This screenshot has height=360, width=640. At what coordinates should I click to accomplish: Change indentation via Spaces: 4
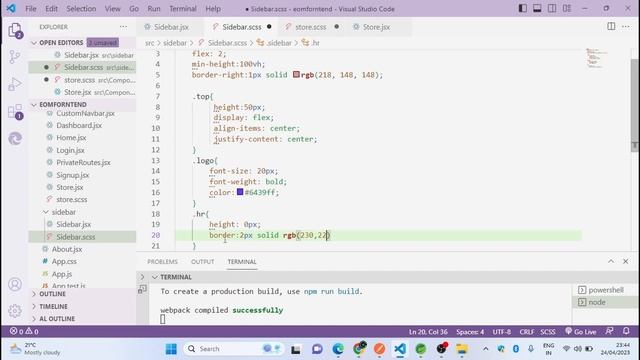pyautogui.click(x=470, y=331)
